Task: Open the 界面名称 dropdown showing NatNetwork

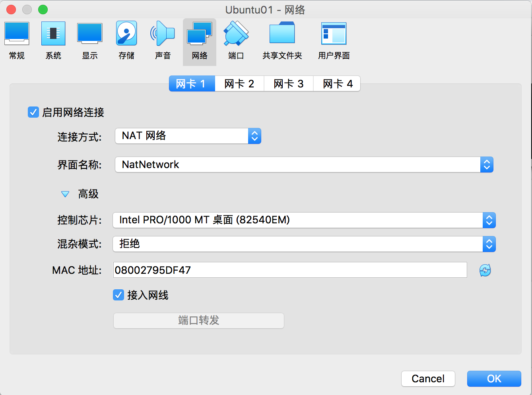Action: coord(304,165)
